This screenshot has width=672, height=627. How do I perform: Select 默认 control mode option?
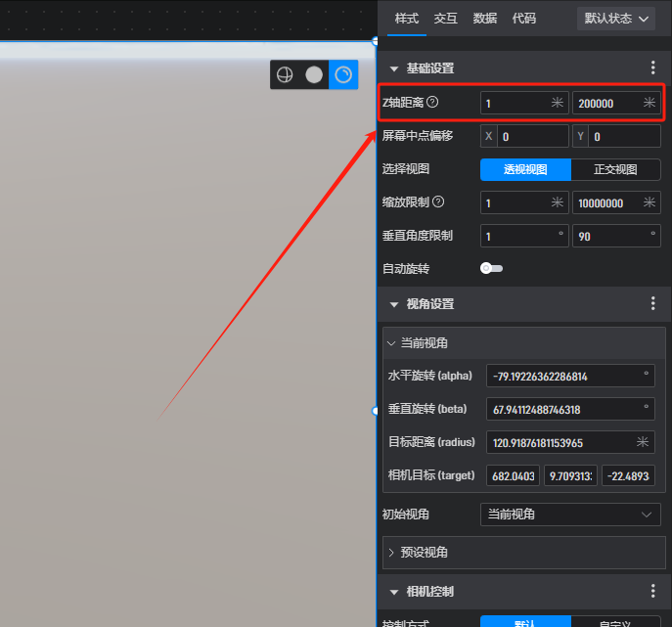coord(525,622)
